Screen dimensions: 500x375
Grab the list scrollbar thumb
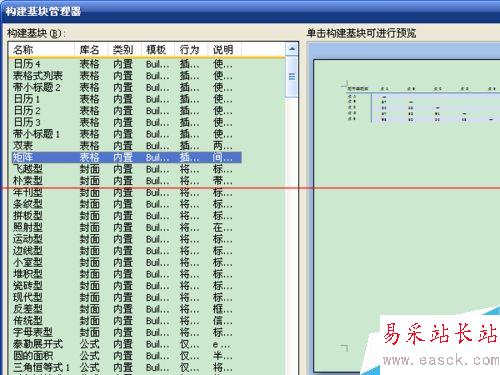(292, 77)
